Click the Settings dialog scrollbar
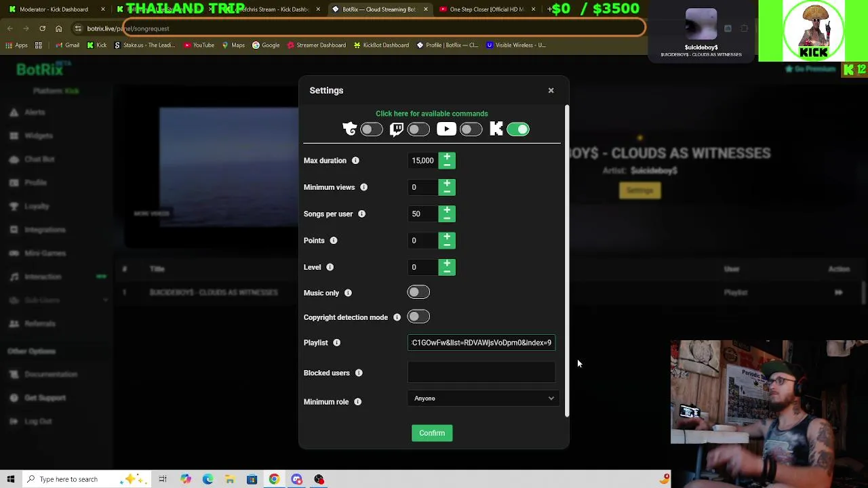Viewport: 868px width, 488px height. (566, 261)
